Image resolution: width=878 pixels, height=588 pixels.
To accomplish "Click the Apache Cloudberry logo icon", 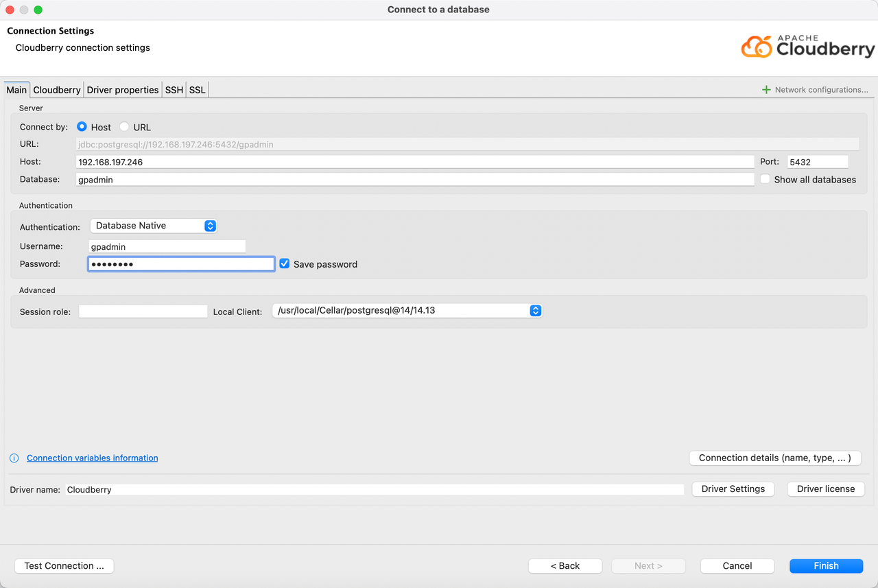I will (757, 47).
